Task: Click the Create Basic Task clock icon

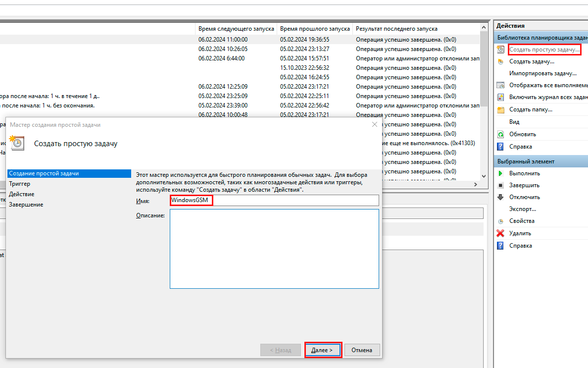Action: point(500,49)
